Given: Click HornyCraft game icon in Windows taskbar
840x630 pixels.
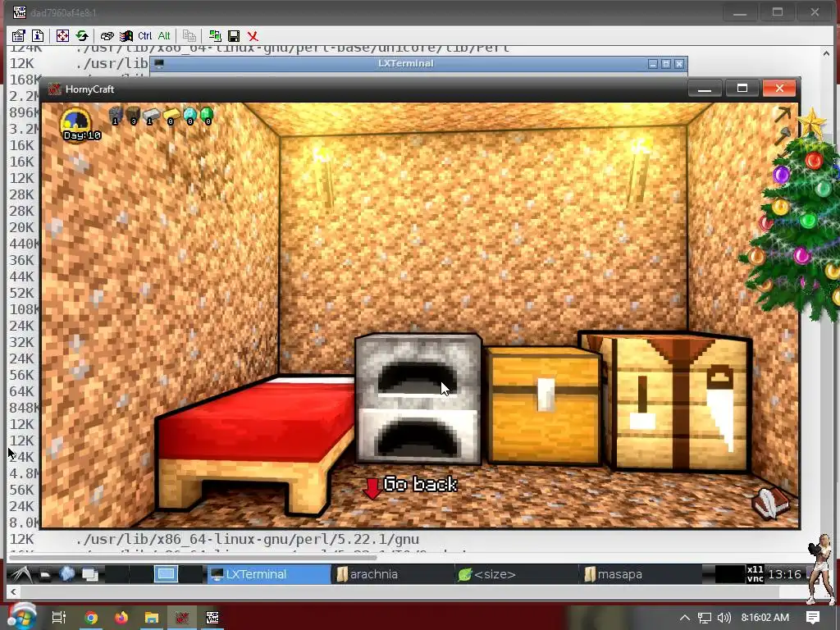Looking at the screenshot, I should [182, 618].
